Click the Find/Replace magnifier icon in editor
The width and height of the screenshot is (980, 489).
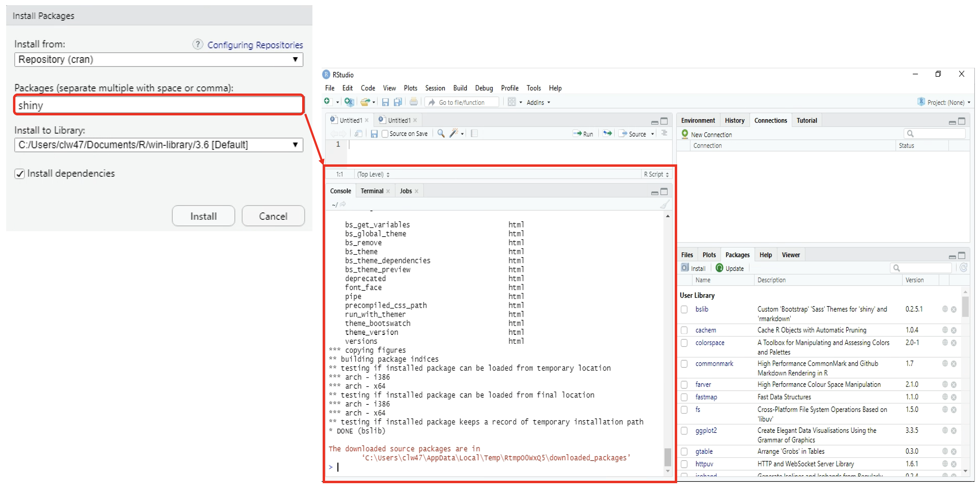pyautogui.click(x=441, y=133)
